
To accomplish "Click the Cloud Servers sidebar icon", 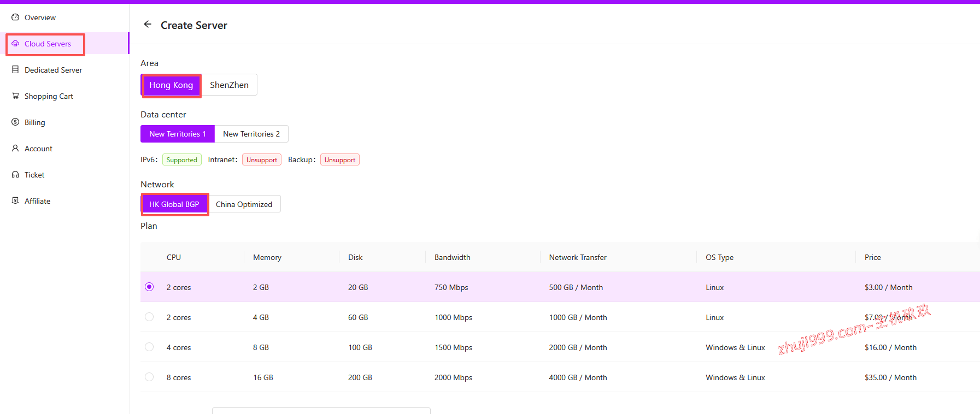I will [x=15, y=44].
